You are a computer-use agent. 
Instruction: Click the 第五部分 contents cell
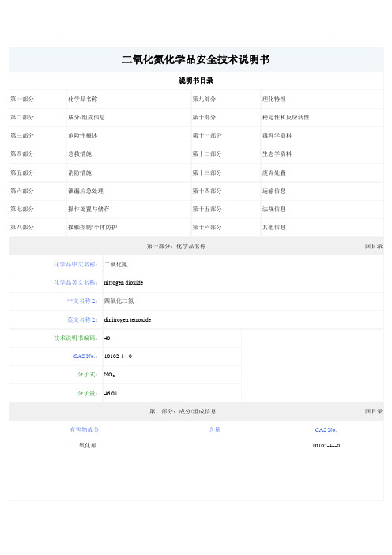point(22,172)
